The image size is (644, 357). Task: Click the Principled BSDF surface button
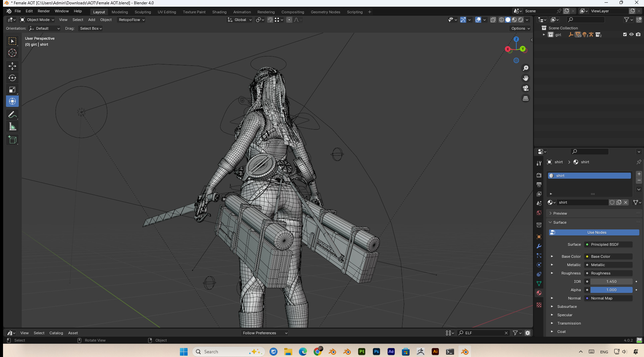[x=608, y=244]
